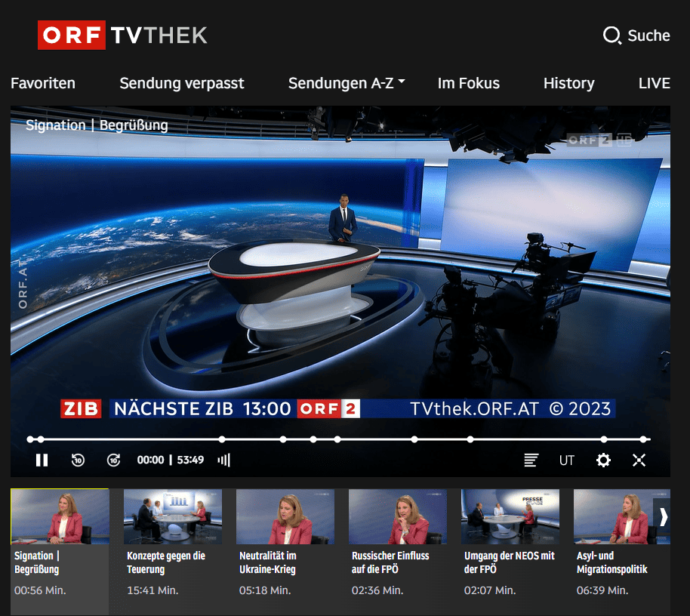Open the LIVE stream page

(654, 83)
